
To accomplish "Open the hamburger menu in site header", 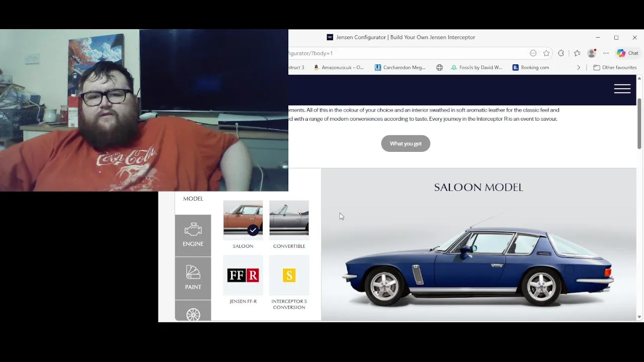I will 622,88.
